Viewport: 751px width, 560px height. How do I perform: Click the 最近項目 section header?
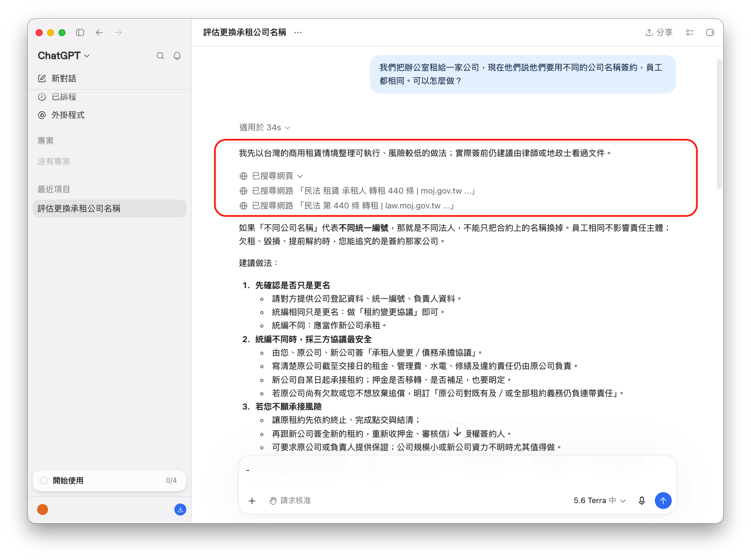point(54,189)
